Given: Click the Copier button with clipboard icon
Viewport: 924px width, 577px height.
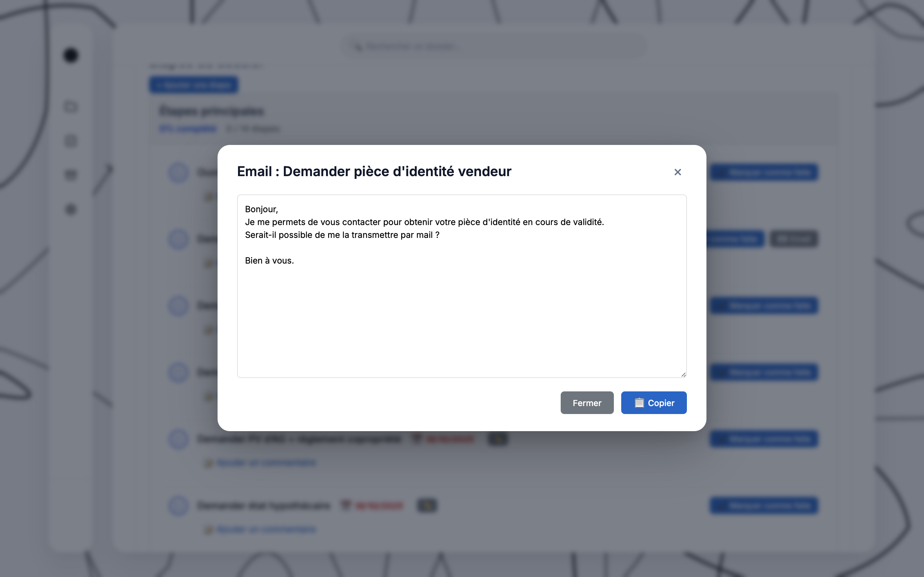Looking at the screenshot, I should [x=654, y=403].
